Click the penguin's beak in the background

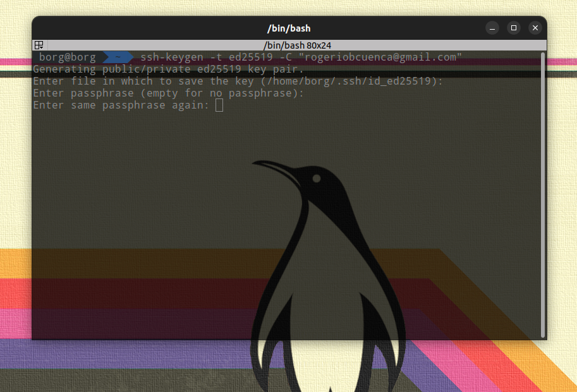(270, 167)
